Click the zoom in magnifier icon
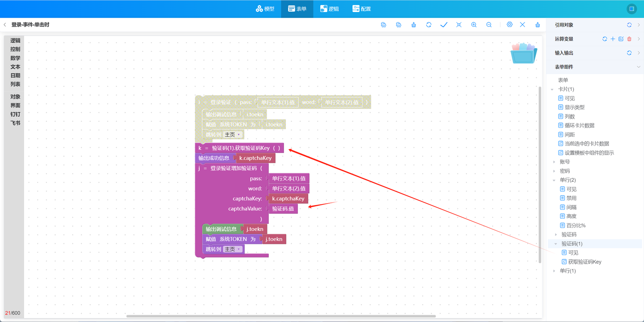 [474, 25]
